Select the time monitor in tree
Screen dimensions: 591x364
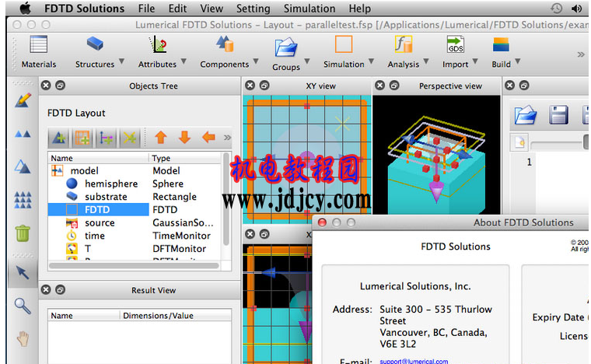click(x=135, y=236)
